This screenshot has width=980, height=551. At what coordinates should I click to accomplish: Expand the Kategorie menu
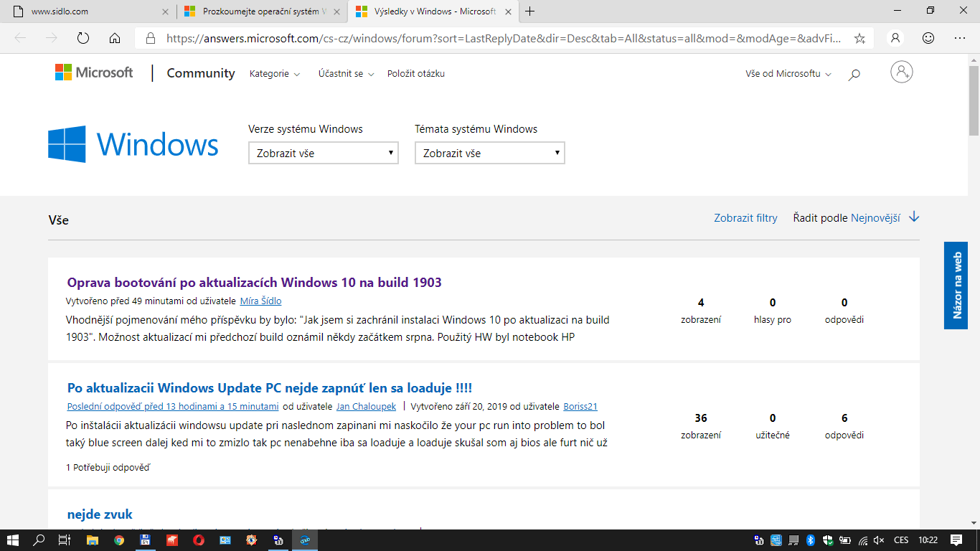(x=274, y=74)
